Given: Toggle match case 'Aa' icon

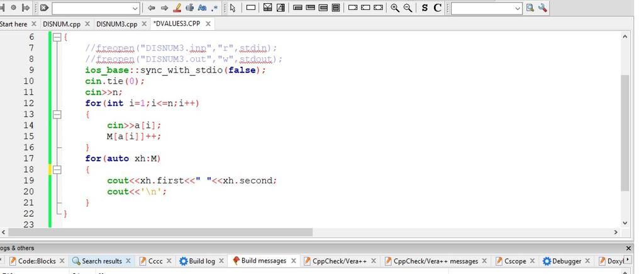Looking at the screenshot, I should click(x=202, y=8).
